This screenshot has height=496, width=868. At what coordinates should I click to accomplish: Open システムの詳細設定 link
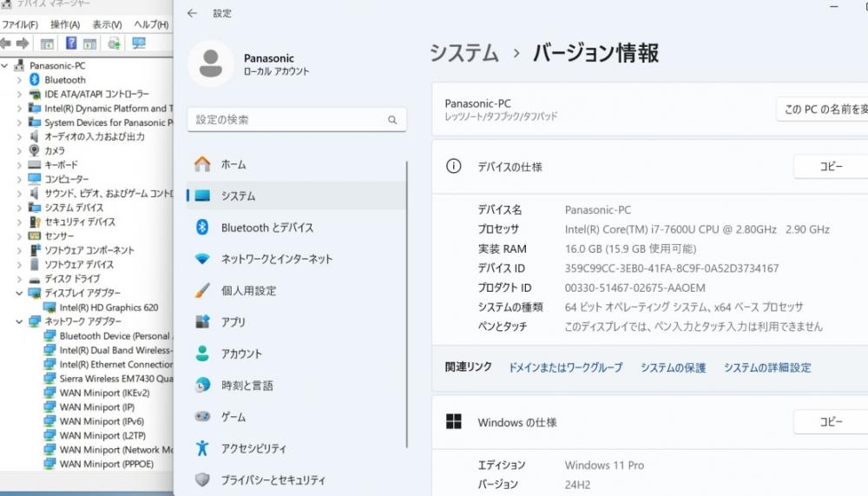click(767, 367)
